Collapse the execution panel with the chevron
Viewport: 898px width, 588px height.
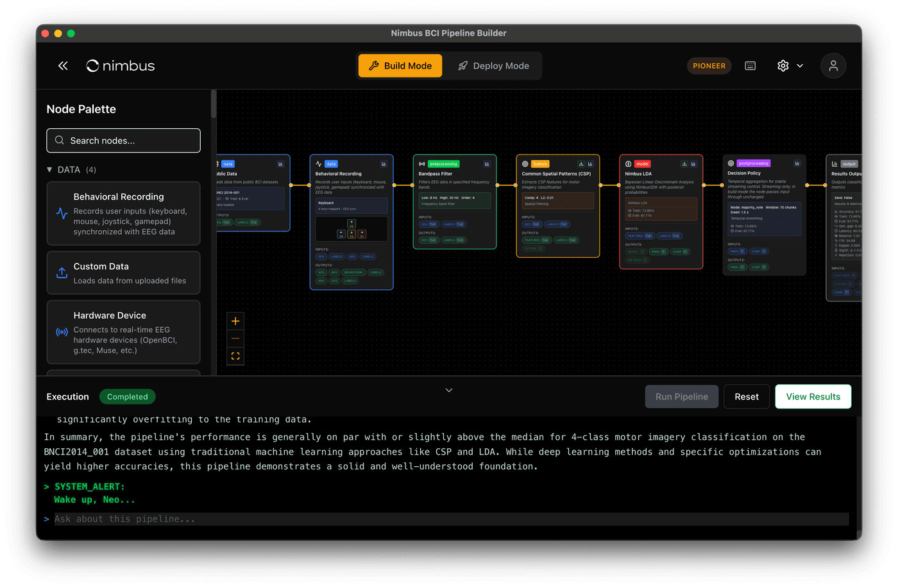point(449,390)
